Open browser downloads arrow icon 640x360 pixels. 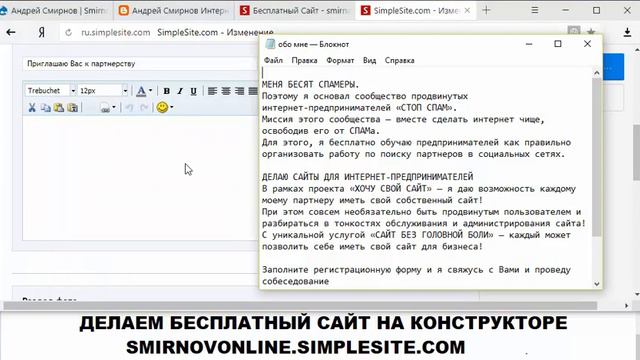627,33
